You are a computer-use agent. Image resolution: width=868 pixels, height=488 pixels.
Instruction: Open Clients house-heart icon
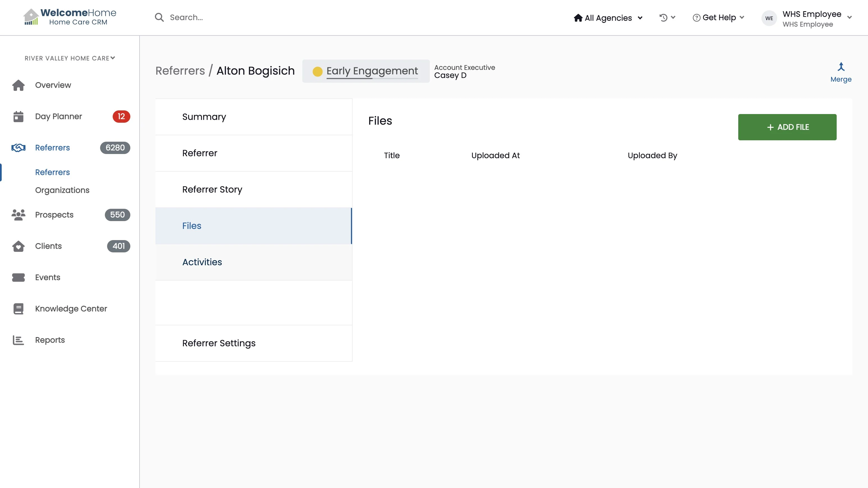coord(18,246)
